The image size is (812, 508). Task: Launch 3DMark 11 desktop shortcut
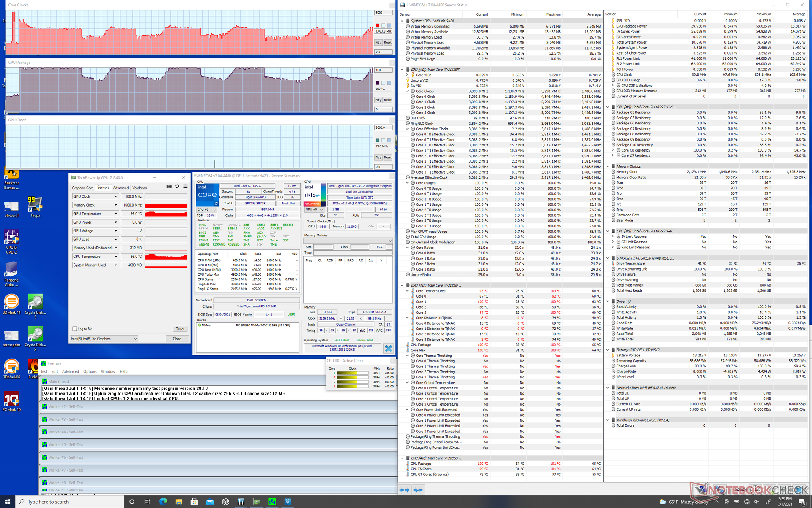[11, 304]
